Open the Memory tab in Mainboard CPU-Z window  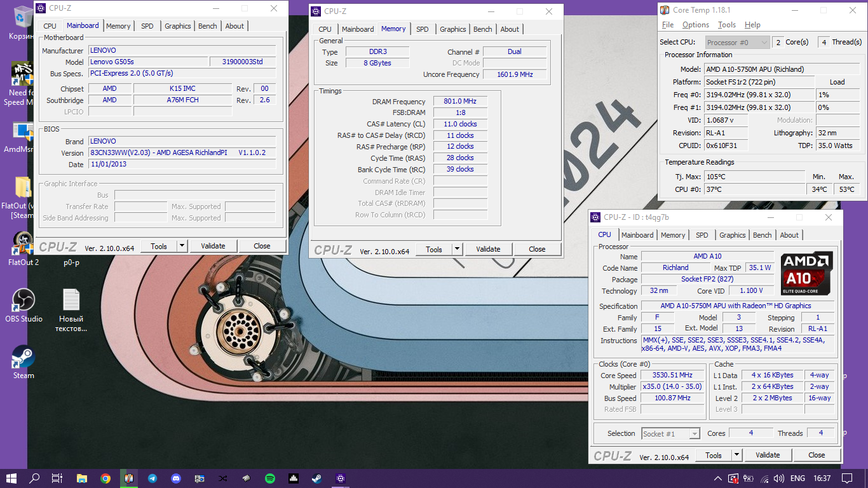coord(118,26)
